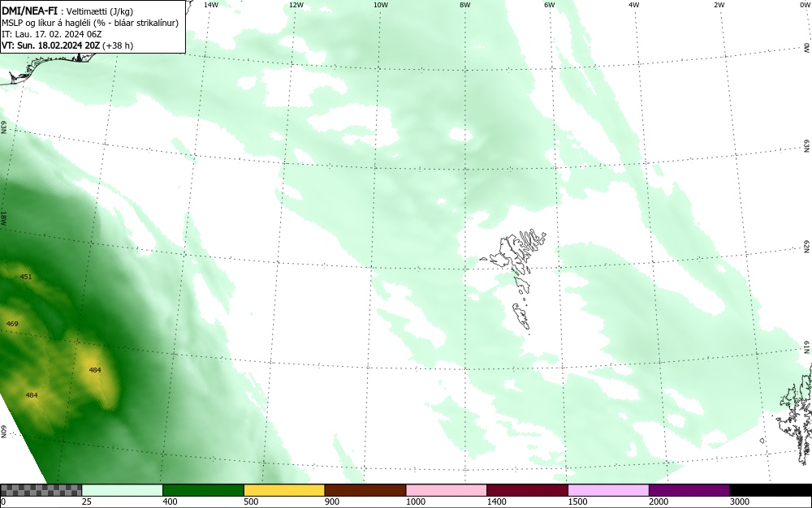
Task: Click the purple 2000–3000 legend swatch
Action: (x=689, y=490)
